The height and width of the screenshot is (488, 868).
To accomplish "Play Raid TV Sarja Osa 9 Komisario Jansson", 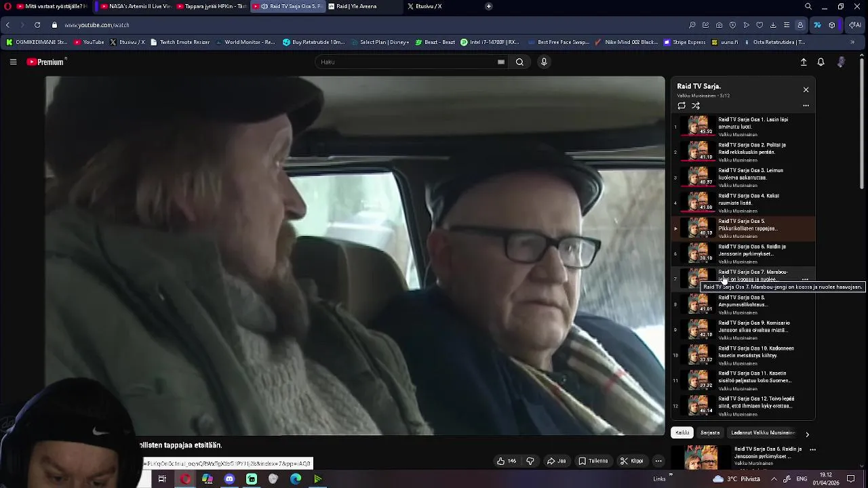I will click(743, 329).
